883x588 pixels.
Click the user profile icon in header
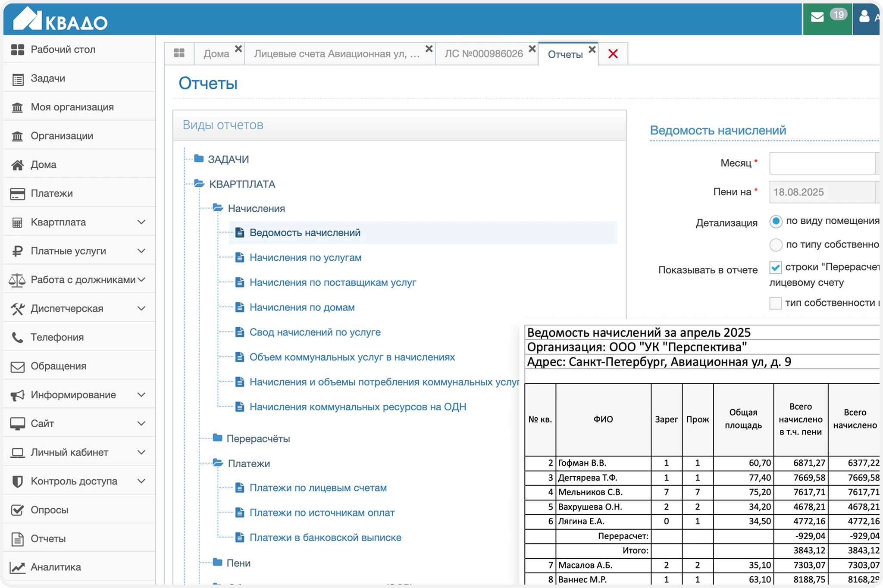click(864, 16)
